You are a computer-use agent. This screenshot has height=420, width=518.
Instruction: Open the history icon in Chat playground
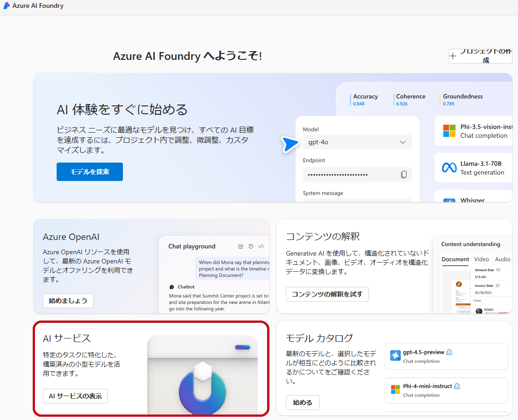pyautogui.click(x=251, y=246)
